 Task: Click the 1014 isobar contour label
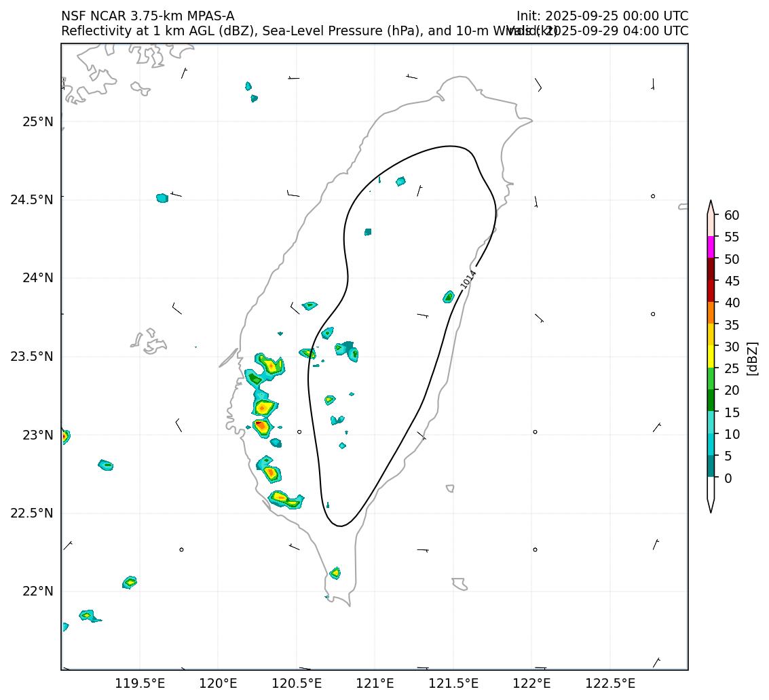[x=468, y=279]
